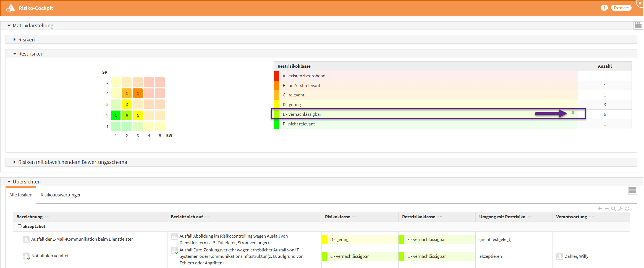Sort by Restrisikoklasse column
The image size is (644, 268).
[418, 217]
